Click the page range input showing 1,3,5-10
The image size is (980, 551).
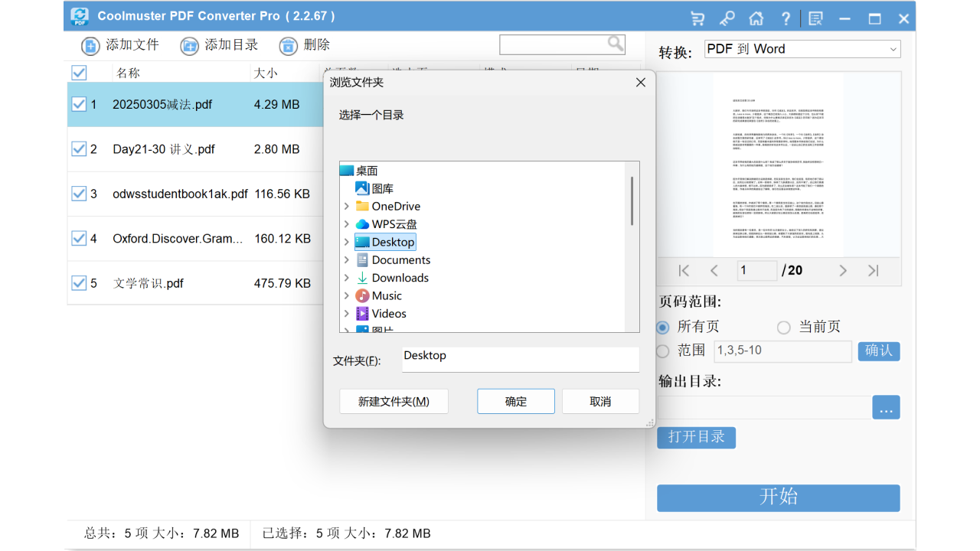782,351
